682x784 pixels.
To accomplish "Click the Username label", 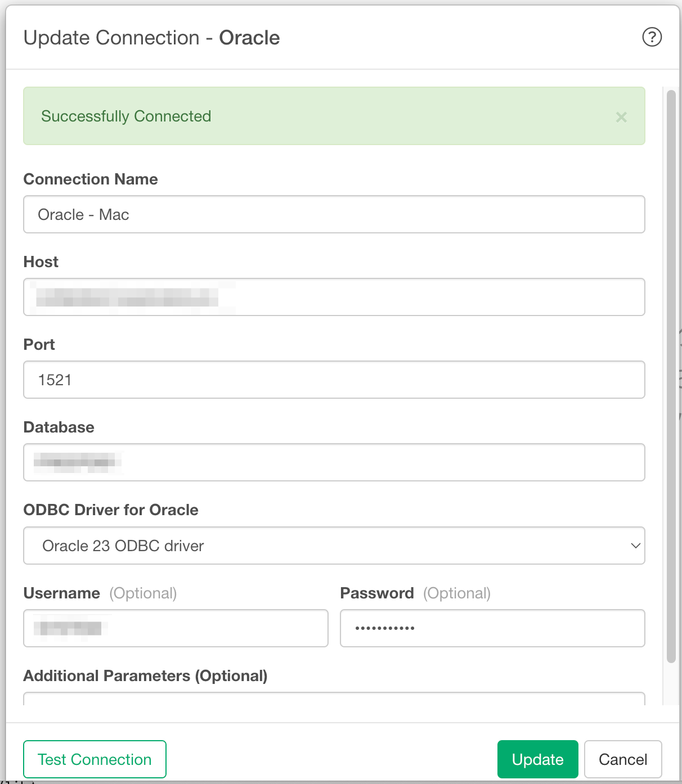I will click(x=62, y=593).
